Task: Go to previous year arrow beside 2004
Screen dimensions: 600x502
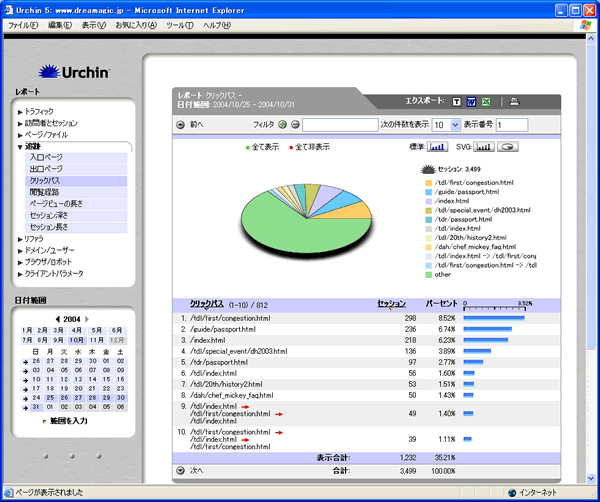Action: tap(58, 319)
